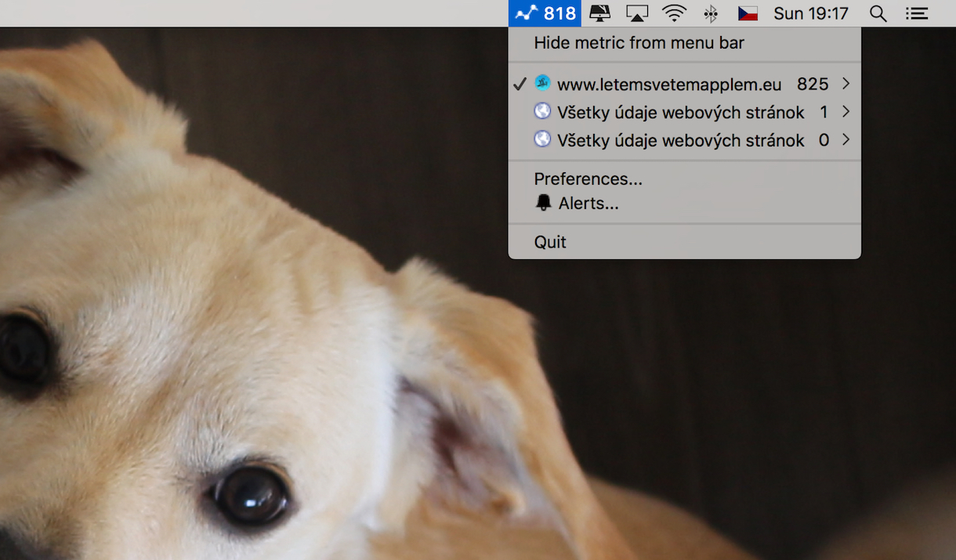Open the AirPlay icon in menu bar
The width and height of the screenshot is (956, 560).
(x=638, y=13)
